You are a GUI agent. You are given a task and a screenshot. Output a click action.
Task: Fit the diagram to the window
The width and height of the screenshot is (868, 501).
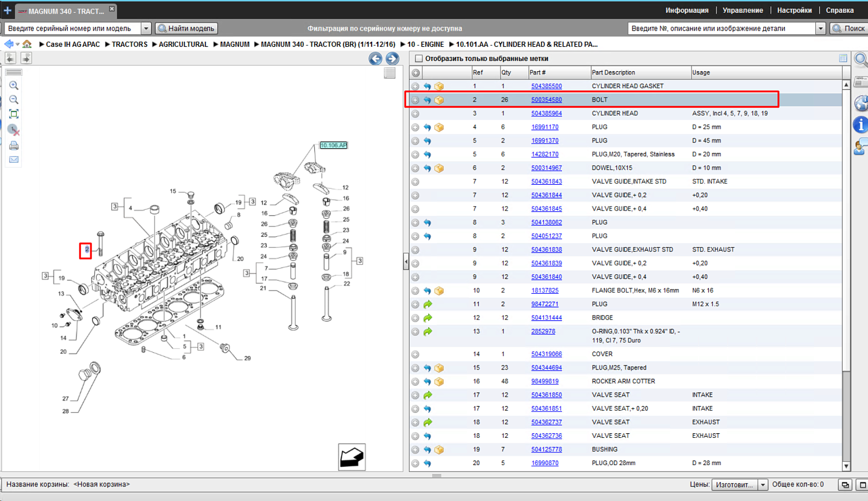[14, 114]
